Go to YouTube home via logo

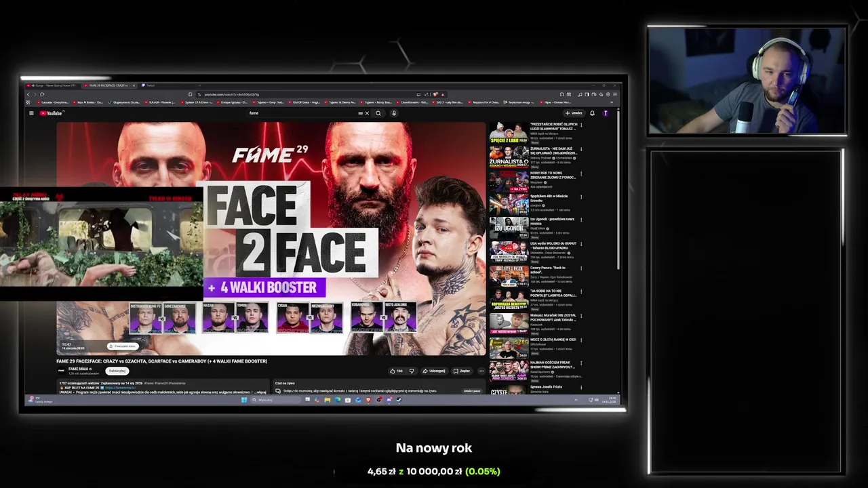click(x=52, y=113)
